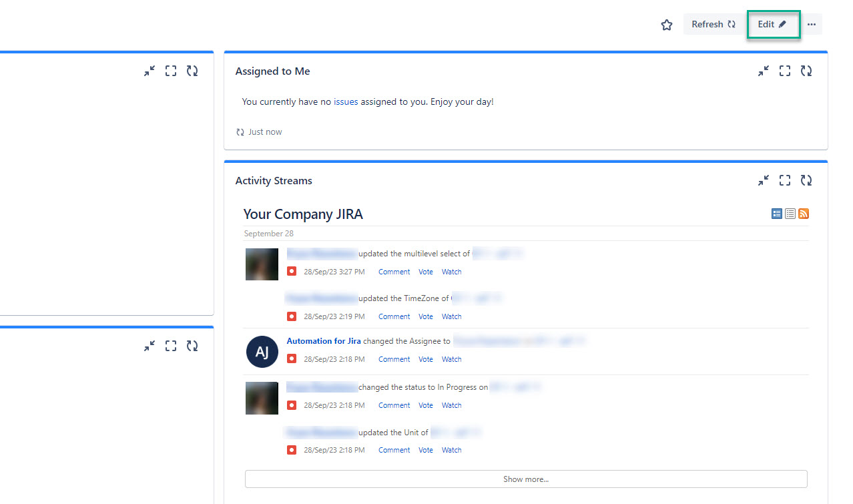Open the Edit dashboard button

[x=772, y=25]
